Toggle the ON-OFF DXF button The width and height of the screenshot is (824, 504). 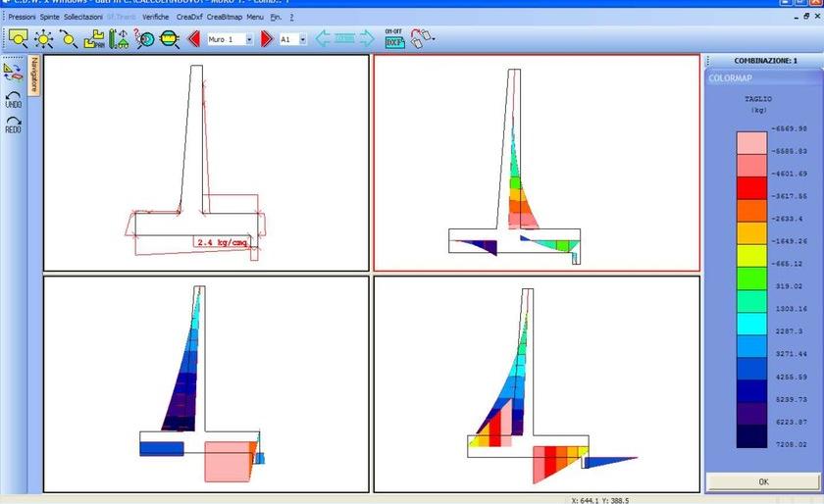(x=394, y=39)
